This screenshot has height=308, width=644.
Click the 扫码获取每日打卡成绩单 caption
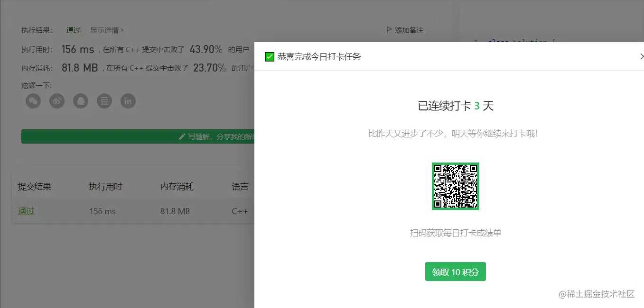coord(456,233)
